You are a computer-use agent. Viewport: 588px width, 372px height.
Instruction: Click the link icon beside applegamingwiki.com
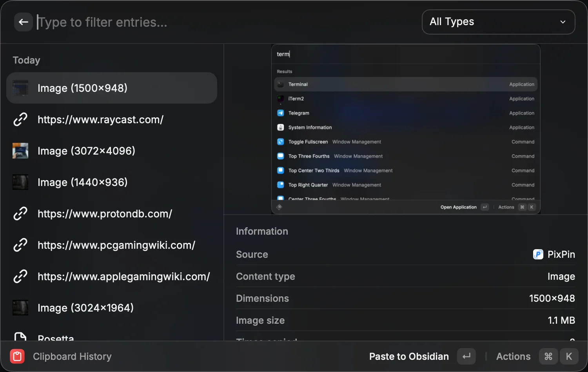pyautogui.click(x=20, y=276)
